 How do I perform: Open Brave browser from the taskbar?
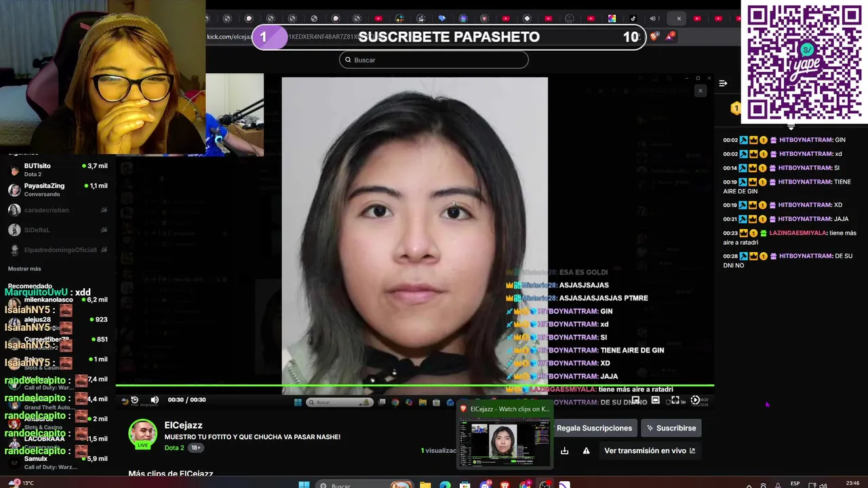(505, 485)
